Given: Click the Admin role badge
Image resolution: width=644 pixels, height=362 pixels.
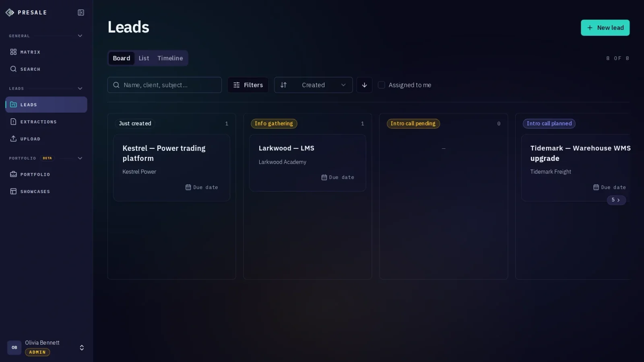Looking at the screenshot, I should pos(37,352).
